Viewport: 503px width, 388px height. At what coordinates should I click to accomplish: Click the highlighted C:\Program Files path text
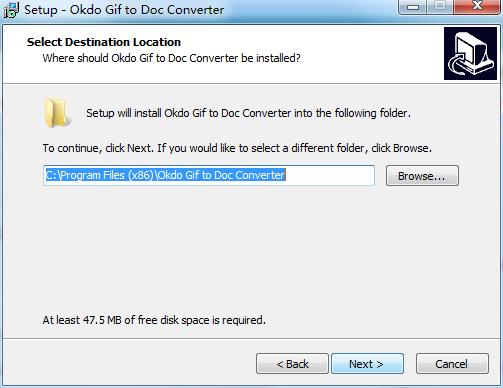pos(165,175)
